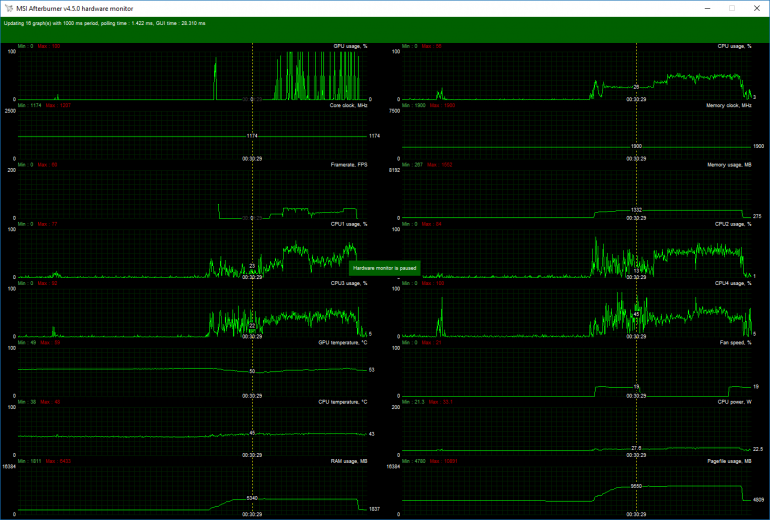
Task: Close the hardware monitor window
Action: [757, 7]
